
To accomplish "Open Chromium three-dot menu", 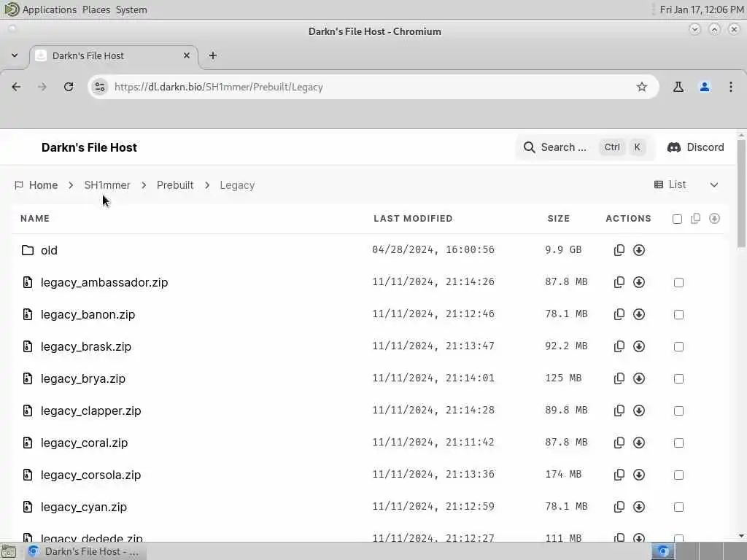I will 730,87.
